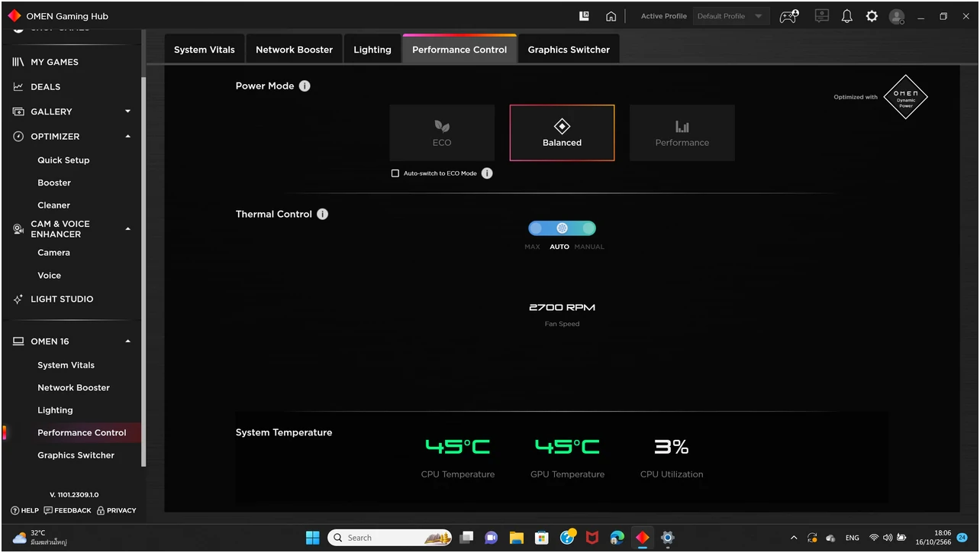Open HP Support Assistant question-mark icon
Screen dimensions: 980x553
coord(567,538)
